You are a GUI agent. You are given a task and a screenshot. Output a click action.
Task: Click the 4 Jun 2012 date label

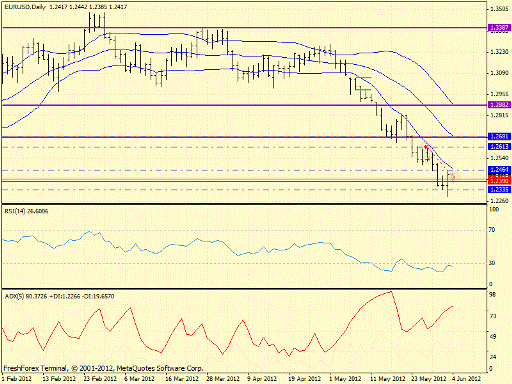click(x=466, y=379)
